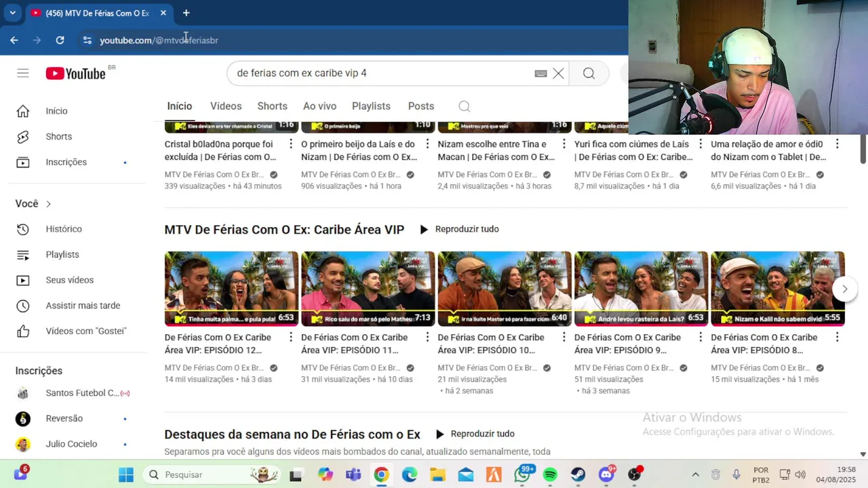The height and width of the screenshot is (488, 868).
Task: Open options menu for EPISÓDIO 12
Action: coord(291,337)
